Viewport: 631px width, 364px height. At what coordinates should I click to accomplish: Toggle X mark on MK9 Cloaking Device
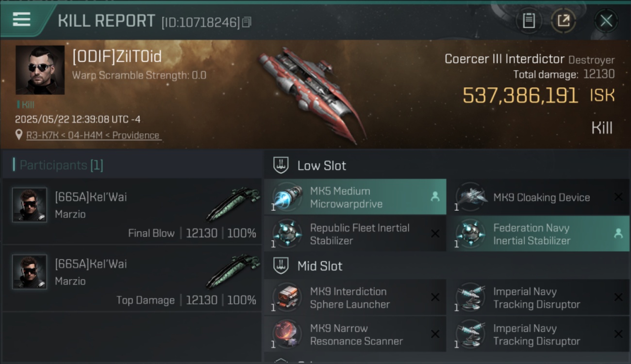tap(618, 197)
